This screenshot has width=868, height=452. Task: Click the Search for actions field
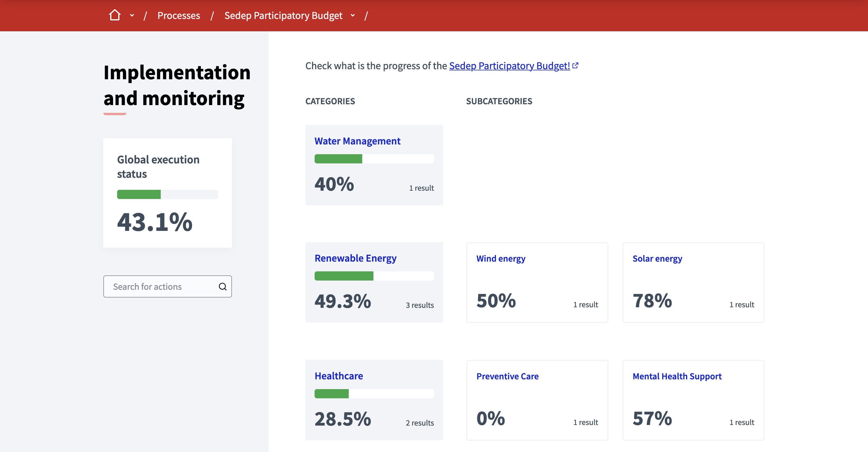click(x=162, y=287)
